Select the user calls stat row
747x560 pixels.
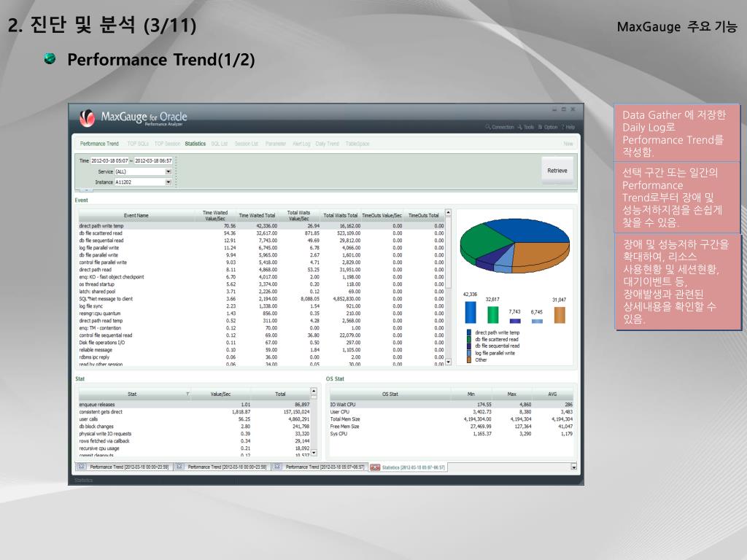tap(194, 419)
